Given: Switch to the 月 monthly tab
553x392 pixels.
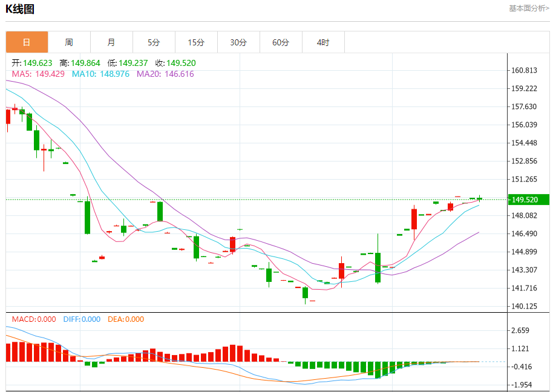Looking at the screenshot, I should coord(111,42).
